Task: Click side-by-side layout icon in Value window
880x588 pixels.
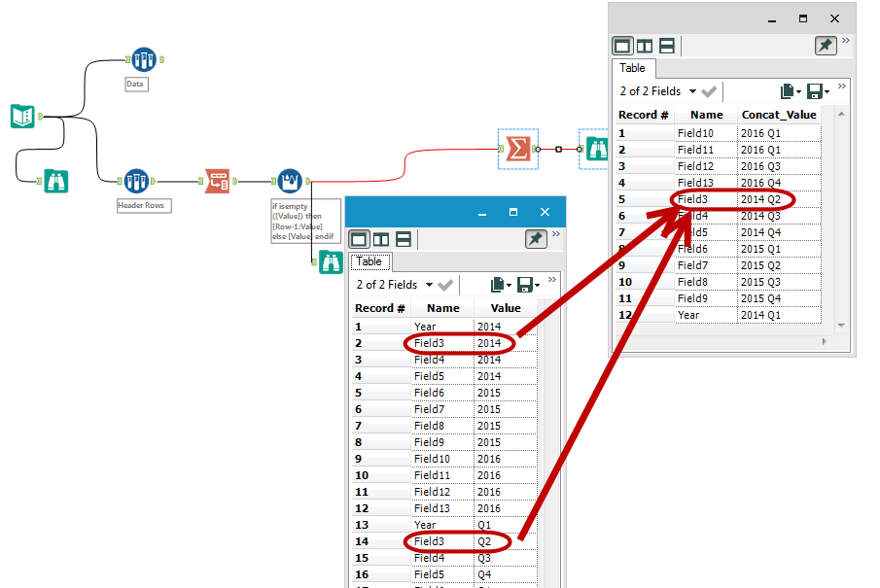Action: tap(381, 239)
